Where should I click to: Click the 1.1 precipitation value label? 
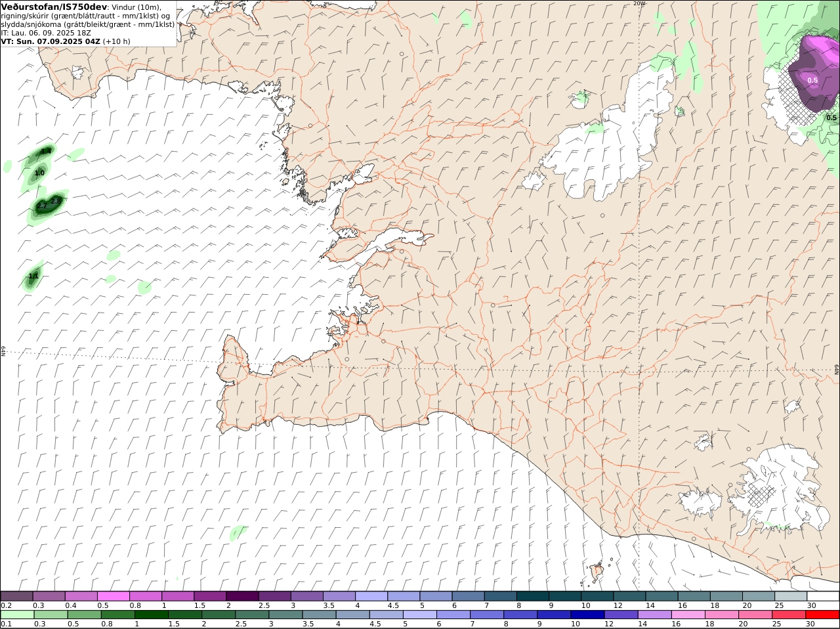click(x=33, y=276)
